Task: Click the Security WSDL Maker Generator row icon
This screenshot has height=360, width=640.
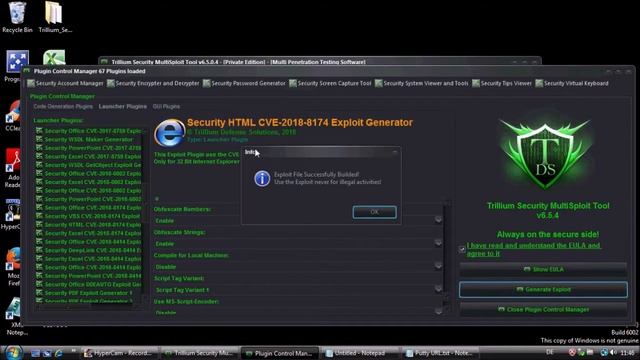Action: click(39, 139)
